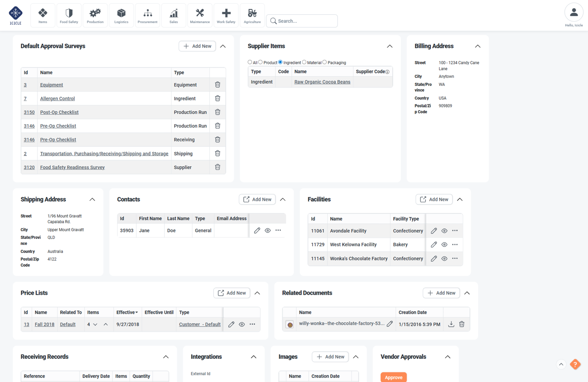Image resolution: width=588 pixels, height=382 pixels.
Task: Open the Allergen Control survey link
Action: click(57, 99)
